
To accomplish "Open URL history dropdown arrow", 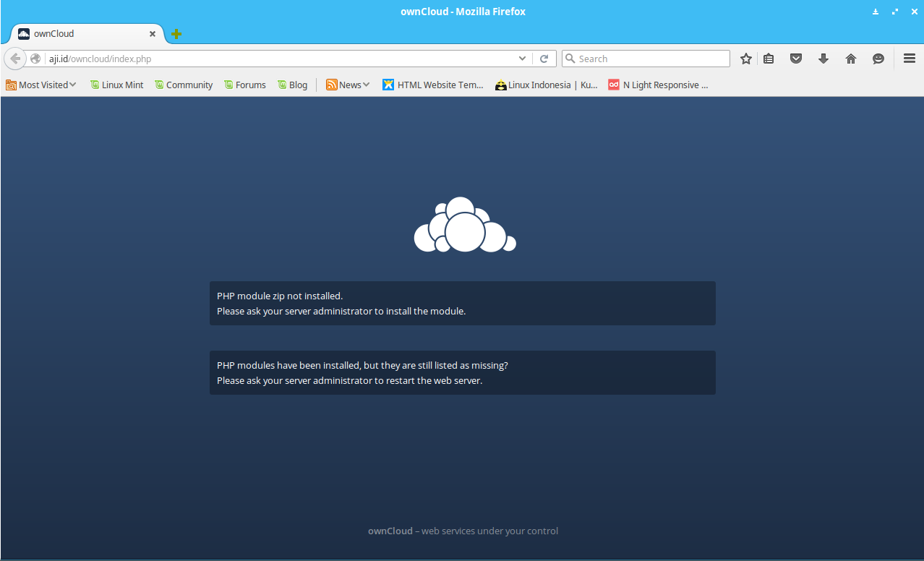I will point(523,59).
